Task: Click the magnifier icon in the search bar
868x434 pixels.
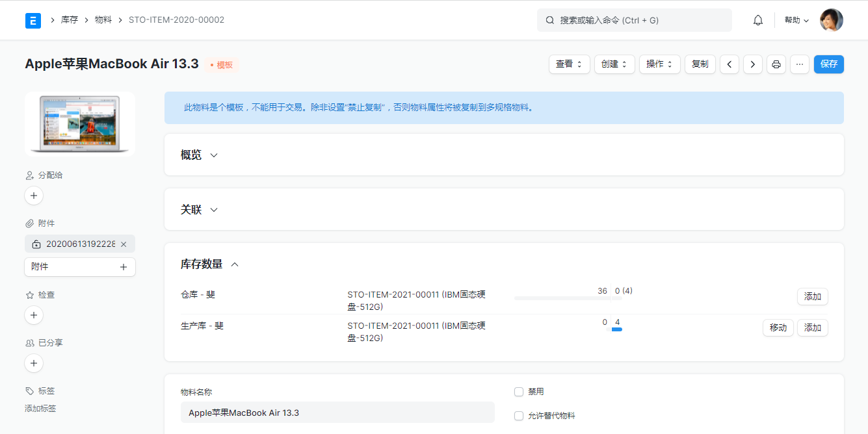Action: click(x=550, y=20)
